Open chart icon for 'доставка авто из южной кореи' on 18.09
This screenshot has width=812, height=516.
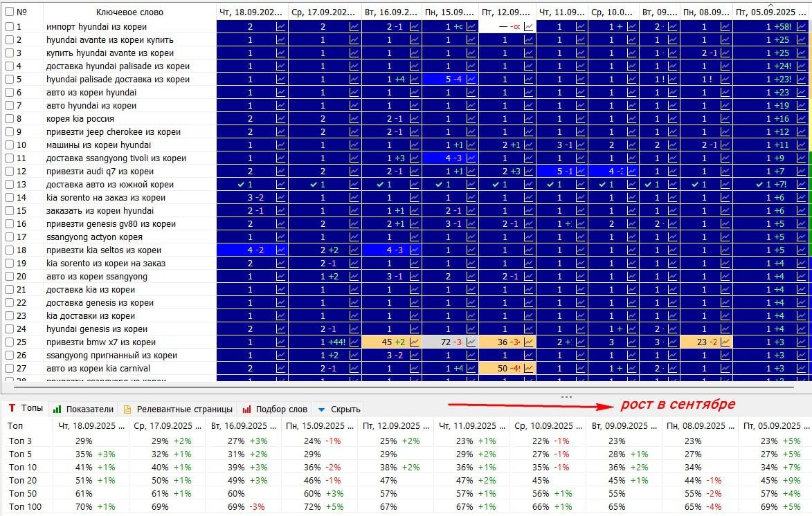pos(280,184)
